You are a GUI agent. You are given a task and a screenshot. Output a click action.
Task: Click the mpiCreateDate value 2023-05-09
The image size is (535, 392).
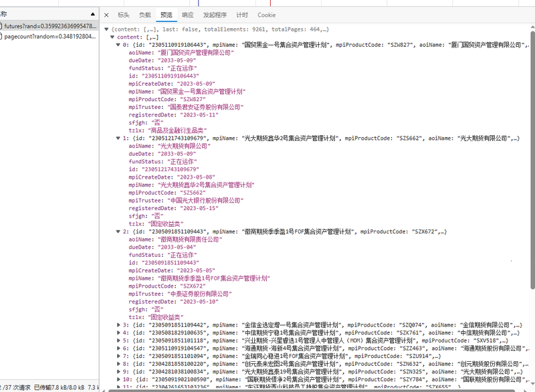[x=196, y=84]
